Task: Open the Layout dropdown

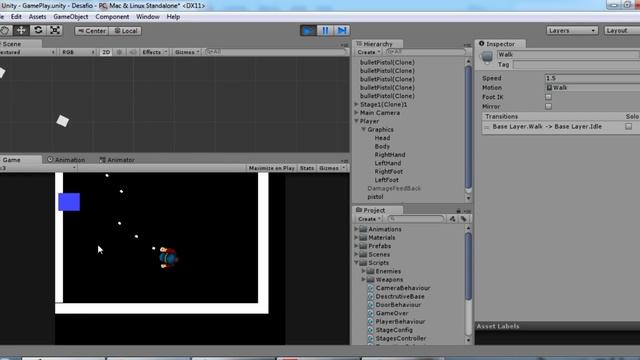Action: click(x=622, y=31)
